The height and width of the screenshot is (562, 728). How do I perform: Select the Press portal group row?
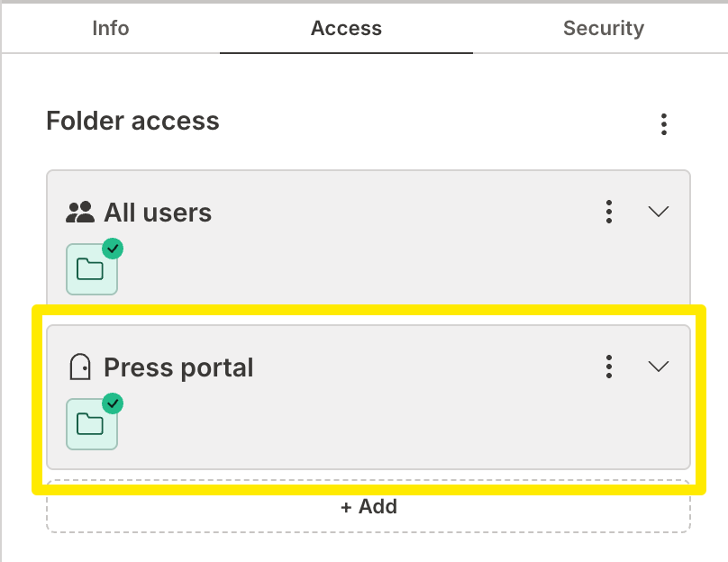coord(178,367)
